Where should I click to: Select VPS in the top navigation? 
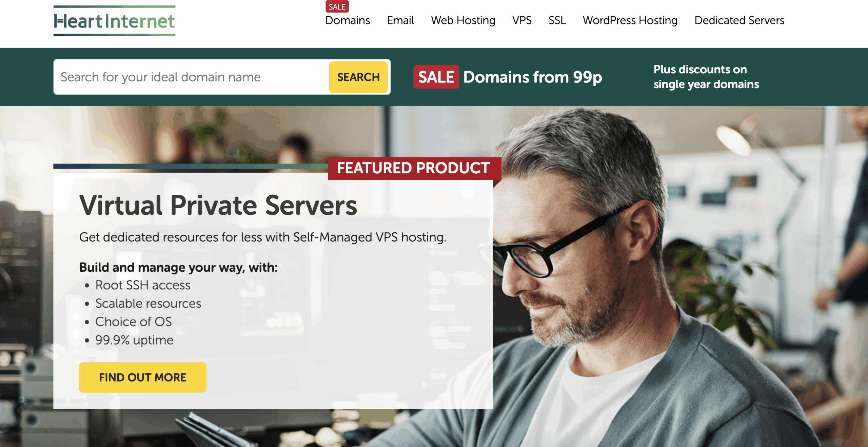click(521, 20)
